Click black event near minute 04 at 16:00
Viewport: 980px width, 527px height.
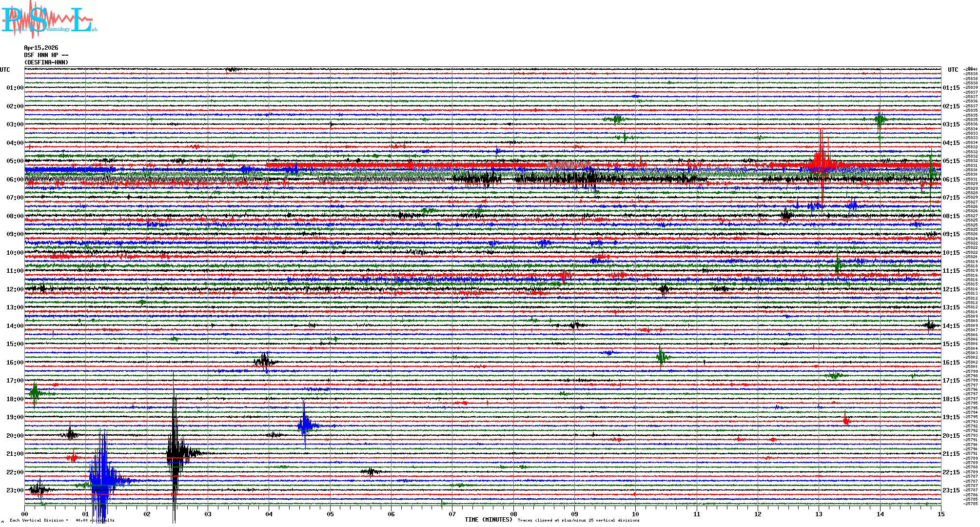pyautogui.click(x=264, y=362)
